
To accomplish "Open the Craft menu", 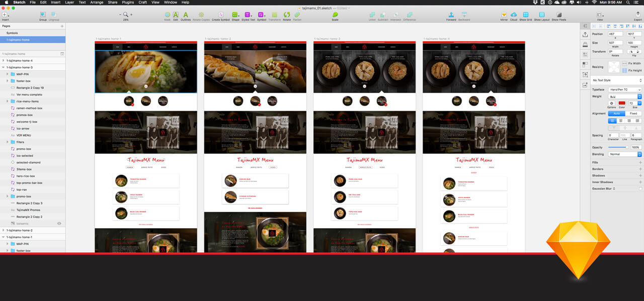I will [143, 3].
